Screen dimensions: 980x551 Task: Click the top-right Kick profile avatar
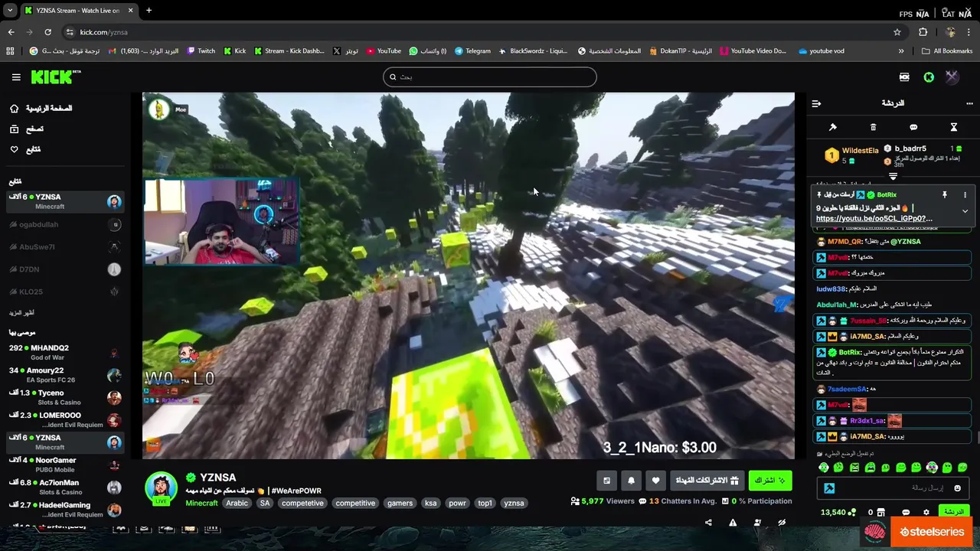(952, 77)
